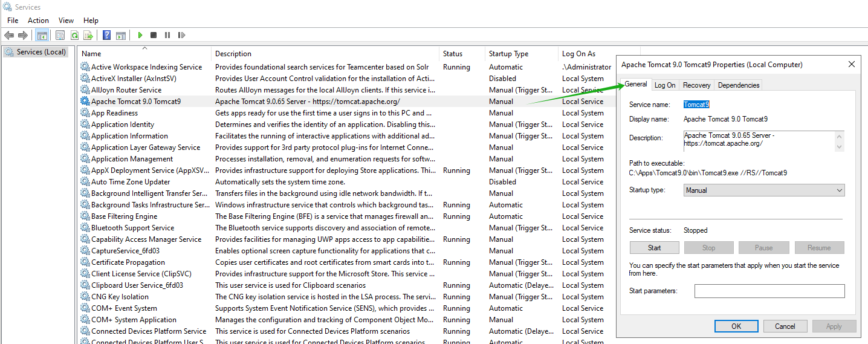Select the Application Layer Gateway Service name
Viewport: 868px width, 344px height.
(x=146, y=148)
